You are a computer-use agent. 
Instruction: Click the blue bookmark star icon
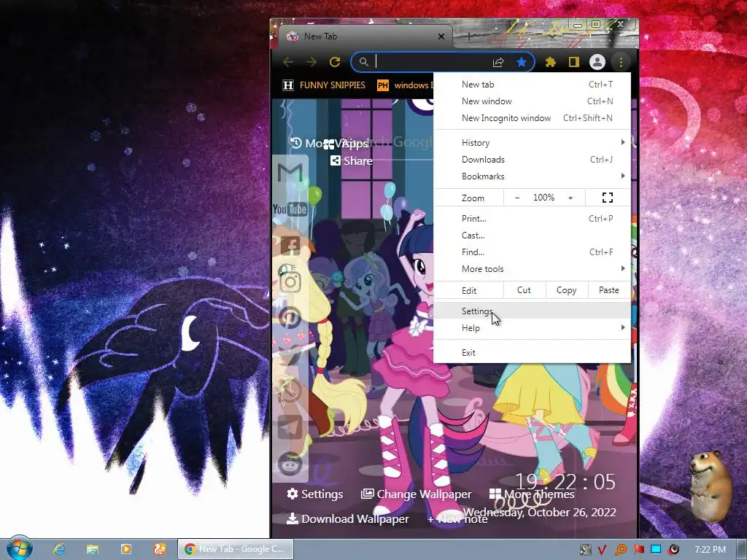click(521, 62)
